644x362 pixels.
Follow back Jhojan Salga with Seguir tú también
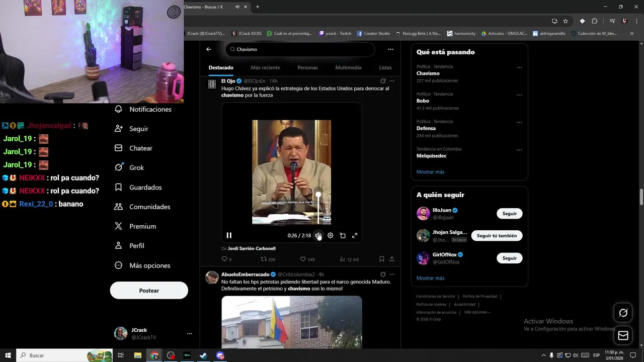point(497,236)
